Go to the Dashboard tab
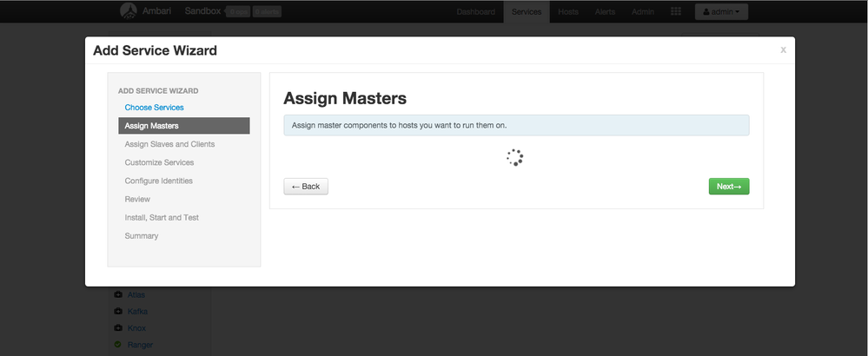Image resolution: width=868 pixels, height=356 pixels. pyautogui.click(x=475, y=11)
